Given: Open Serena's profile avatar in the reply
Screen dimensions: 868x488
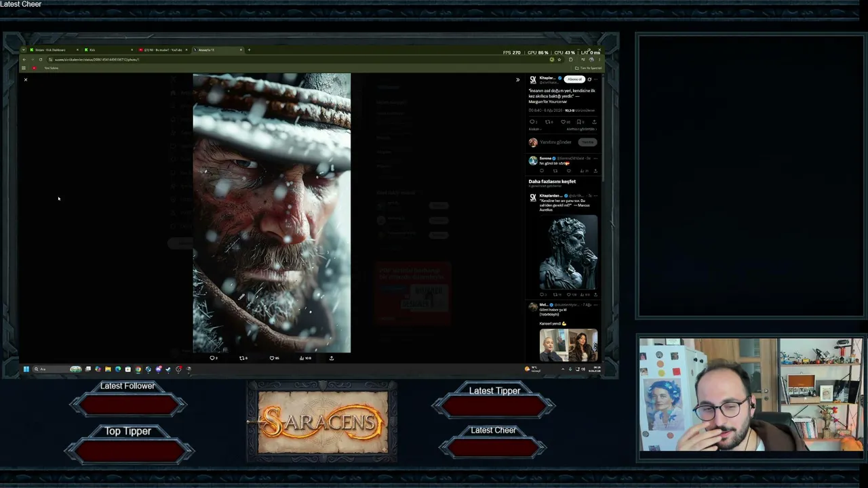Looking at the screenshot, I should 533,161.
